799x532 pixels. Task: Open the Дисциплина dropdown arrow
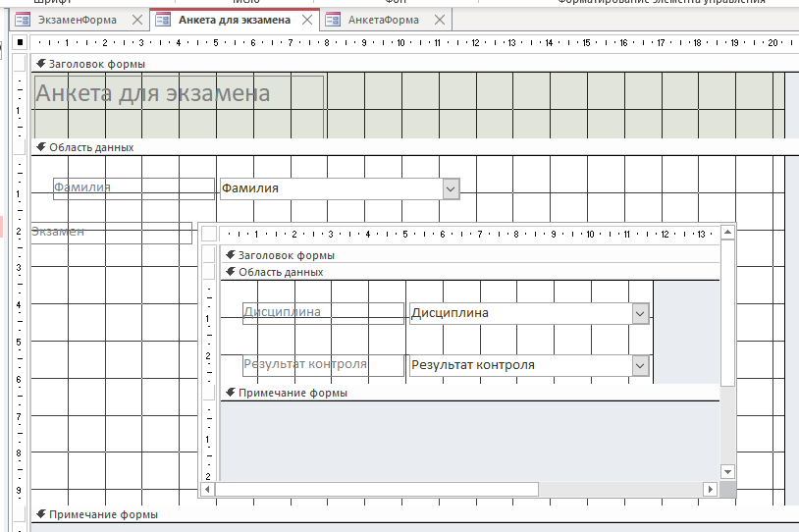coord(640,314)
